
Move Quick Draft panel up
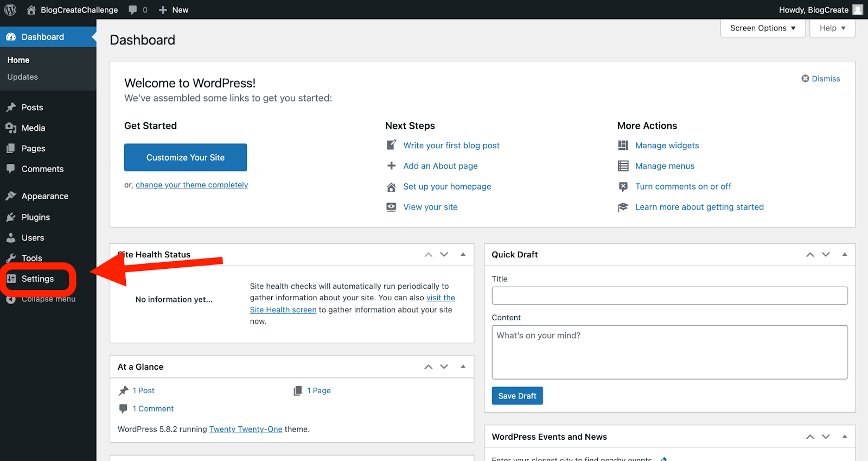click(x=810, y=255)
